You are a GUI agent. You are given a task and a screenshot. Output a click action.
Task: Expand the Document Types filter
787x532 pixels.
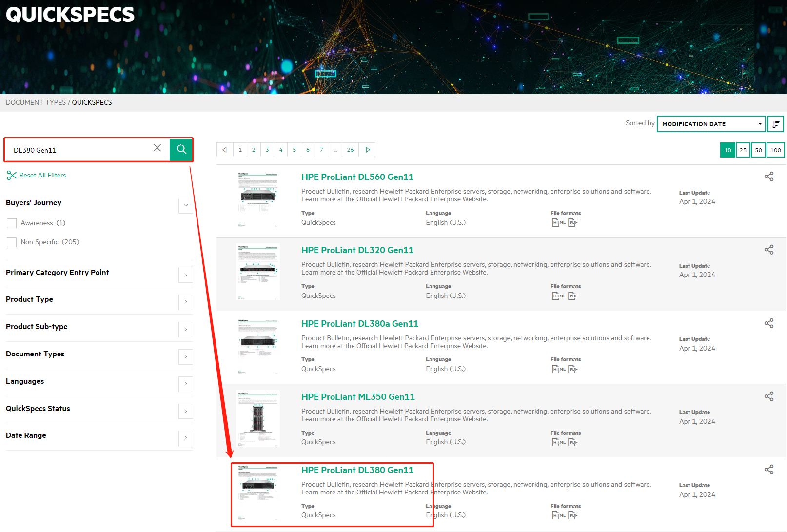tap(186, 356)
